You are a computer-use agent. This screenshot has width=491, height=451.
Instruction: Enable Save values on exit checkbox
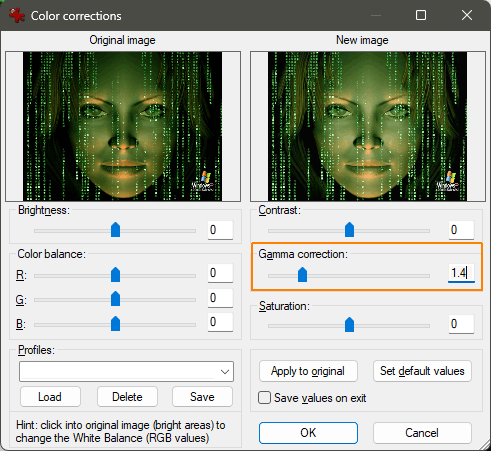click(x=264, y=398)
